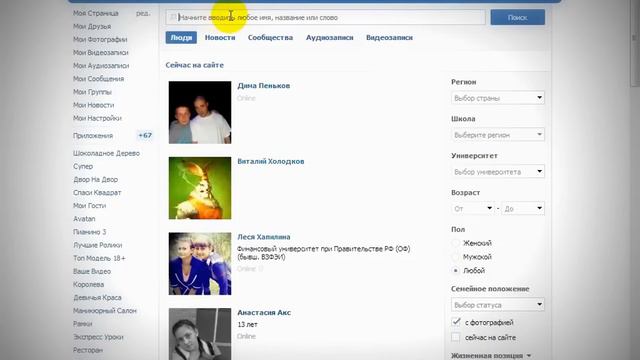Click the +67 applications counter
Viewport: 640px width, 360px height.
[x=145, y=136]
